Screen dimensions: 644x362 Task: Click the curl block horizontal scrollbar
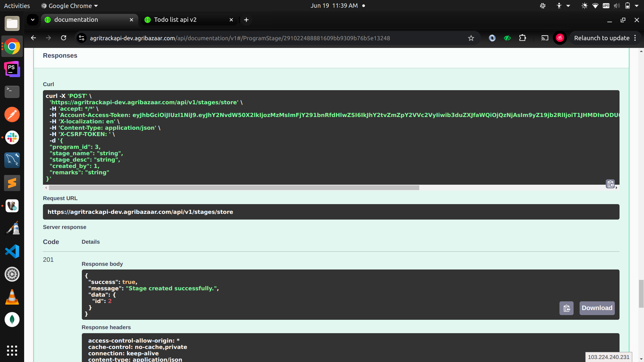coord(234,188)
